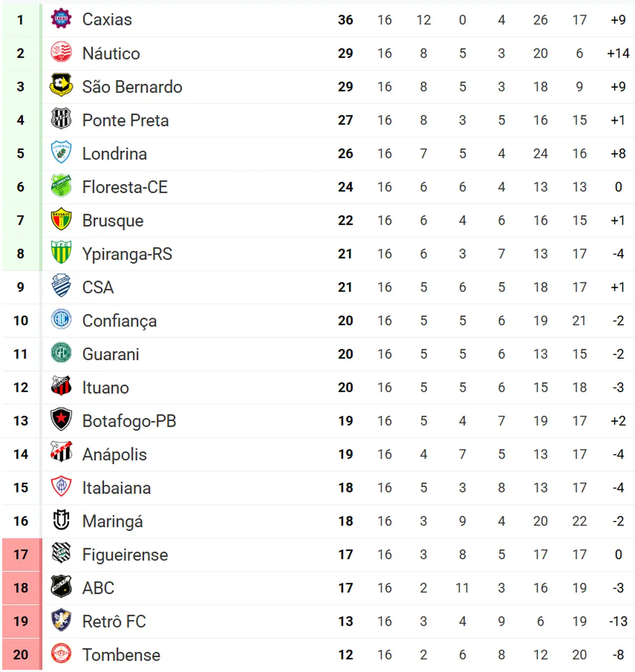Screen dimensions: 635x672
Task: Open the CSA team link
Action: coord(98,287)
